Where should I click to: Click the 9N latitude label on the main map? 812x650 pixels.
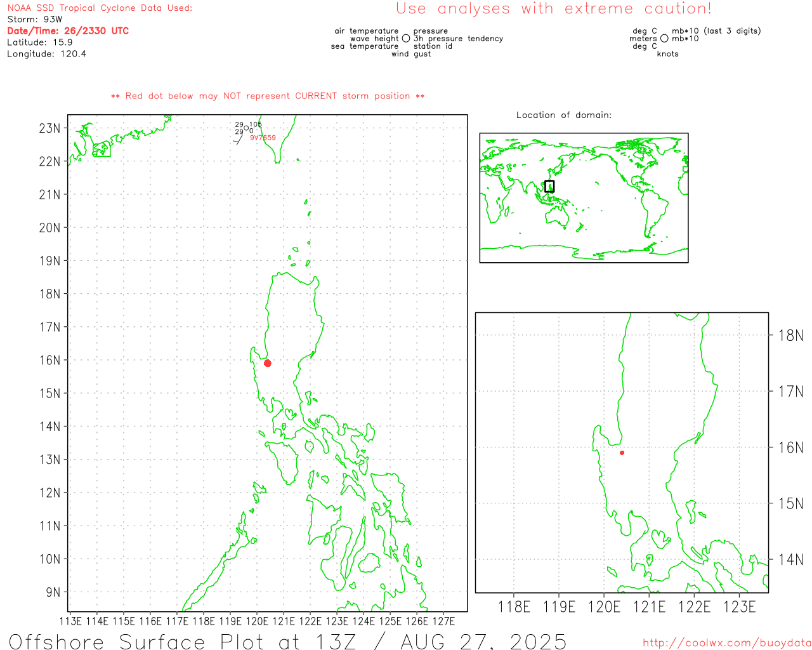53,592
